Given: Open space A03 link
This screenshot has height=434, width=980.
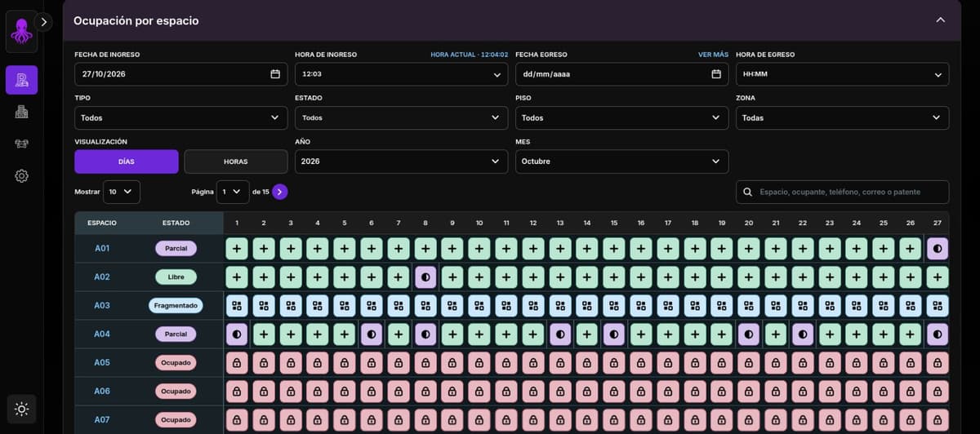Looking at the screenshot, I should [102, 305].
